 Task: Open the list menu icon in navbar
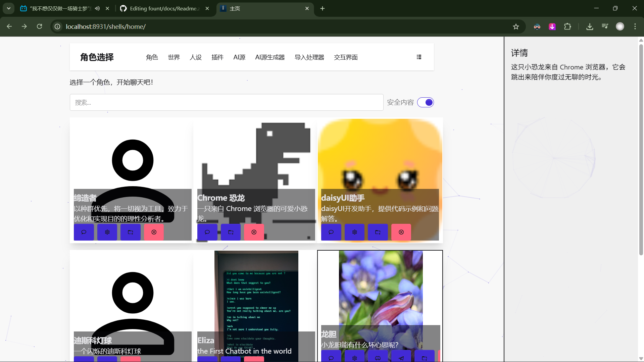coord(419,57)
